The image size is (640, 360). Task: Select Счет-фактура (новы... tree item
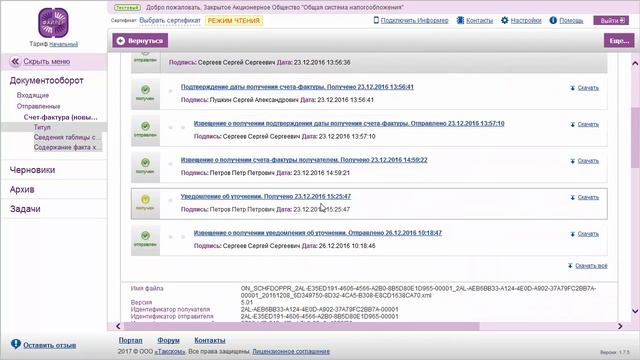click(x=60, y=117)
